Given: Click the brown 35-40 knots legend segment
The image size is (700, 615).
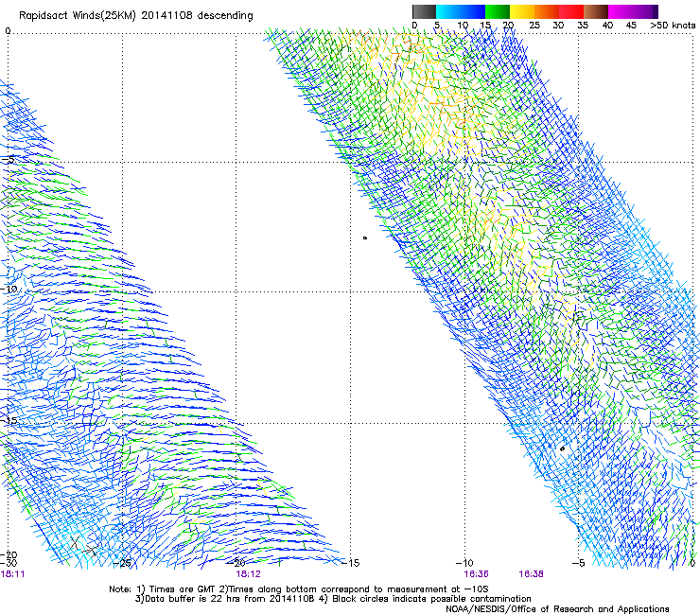Looking at the screenshot, I should (596, 11).
